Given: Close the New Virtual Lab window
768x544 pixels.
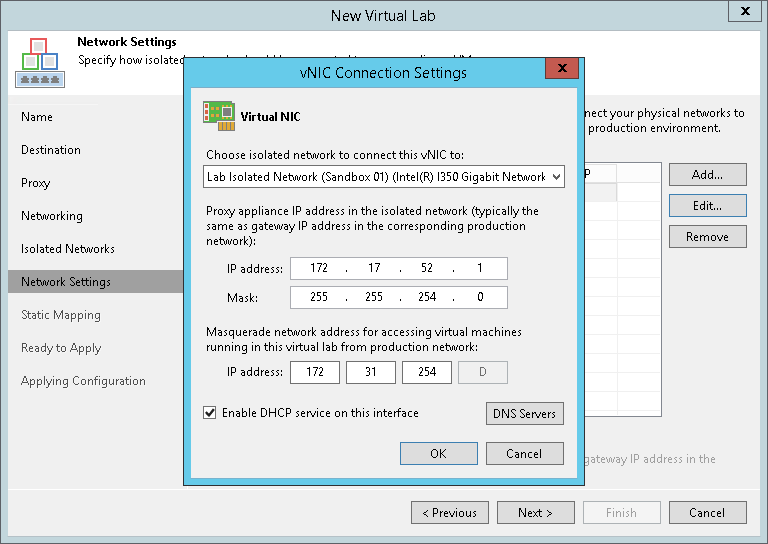Looking at the screenshot, I should pos(745,11).
